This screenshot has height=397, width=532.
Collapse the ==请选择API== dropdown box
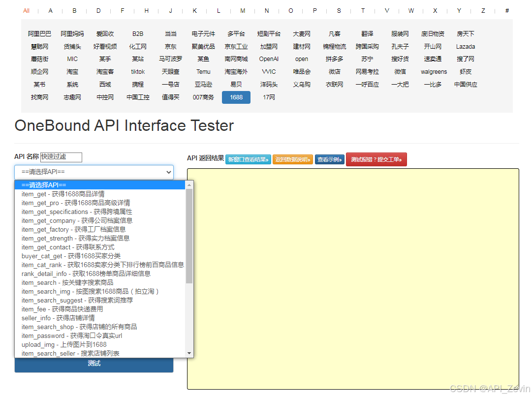tap(94, 172)
